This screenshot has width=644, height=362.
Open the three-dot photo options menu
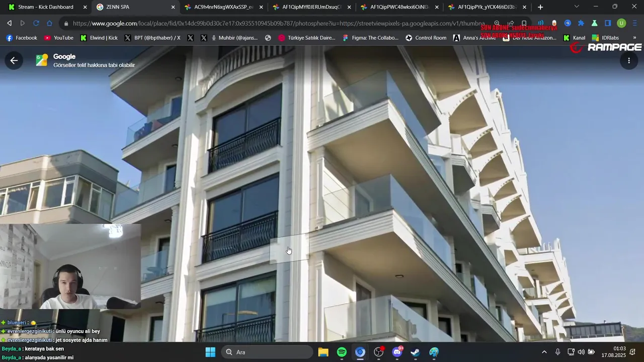(x=628, y=60)
